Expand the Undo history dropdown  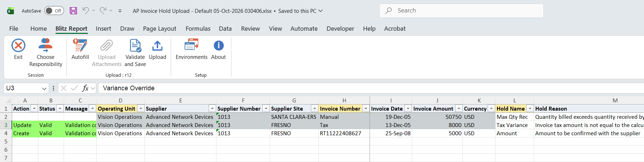pos(93,11)
